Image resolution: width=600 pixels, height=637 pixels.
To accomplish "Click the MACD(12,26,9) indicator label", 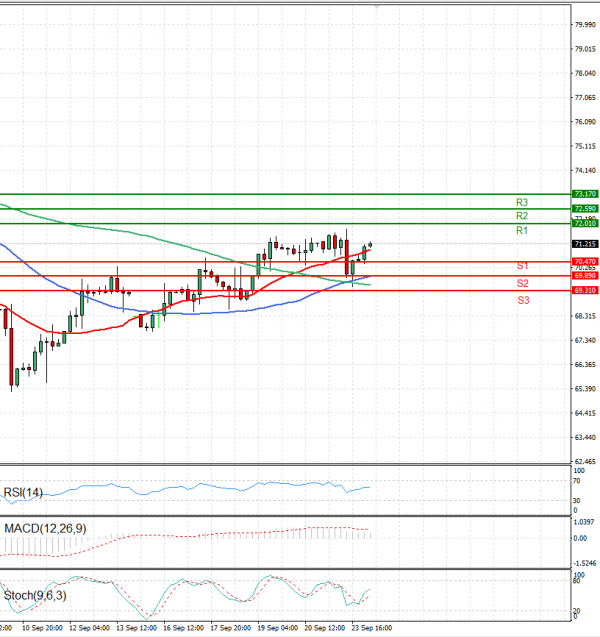I will coord(45,529).
